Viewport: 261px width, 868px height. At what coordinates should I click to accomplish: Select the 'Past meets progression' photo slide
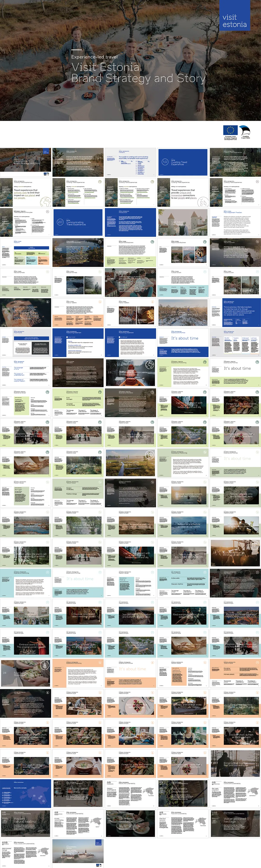[x=182, y=793]
